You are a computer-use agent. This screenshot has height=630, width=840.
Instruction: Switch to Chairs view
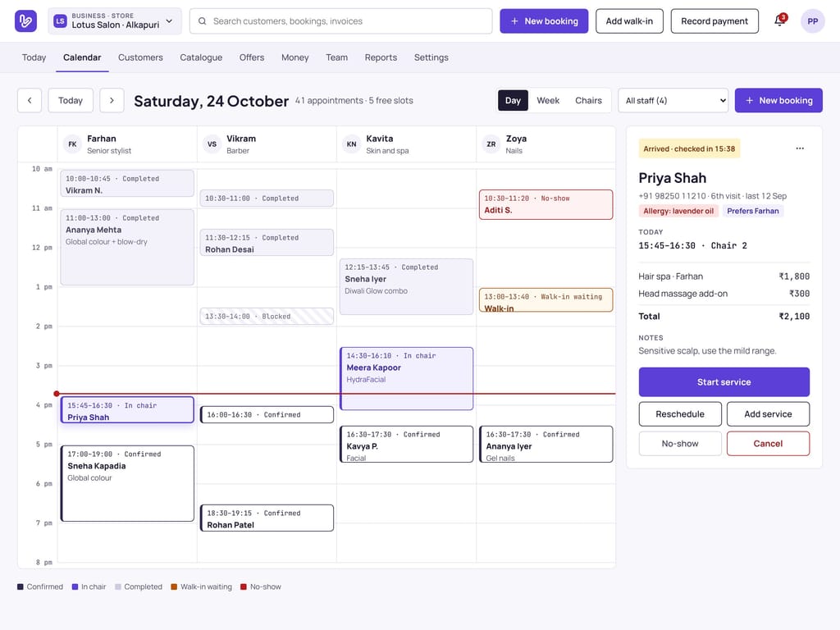click(x=588, y=100)
